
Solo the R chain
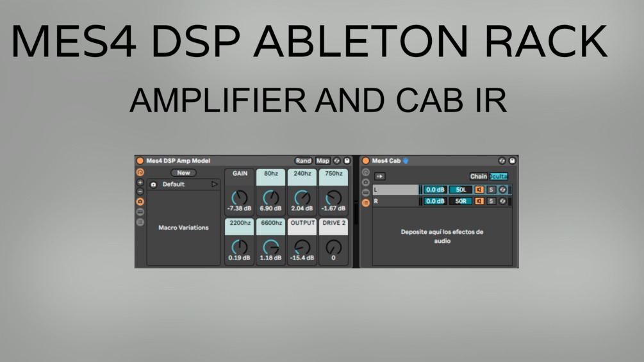(491, 201)
